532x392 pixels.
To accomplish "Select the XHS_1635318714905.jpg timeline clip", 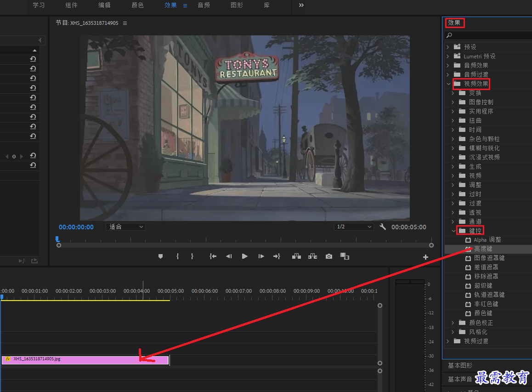I will coord(85,360).
